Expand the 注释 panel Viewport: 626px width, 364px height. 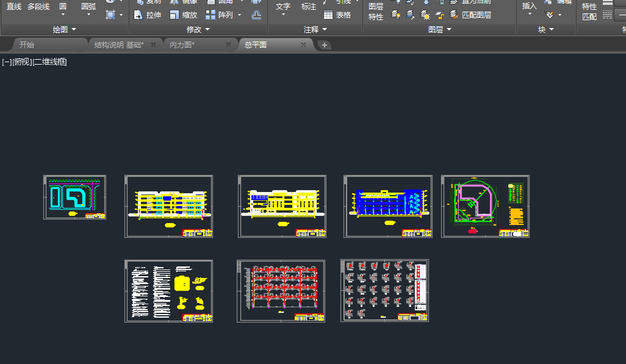click(x=315, y=29)
